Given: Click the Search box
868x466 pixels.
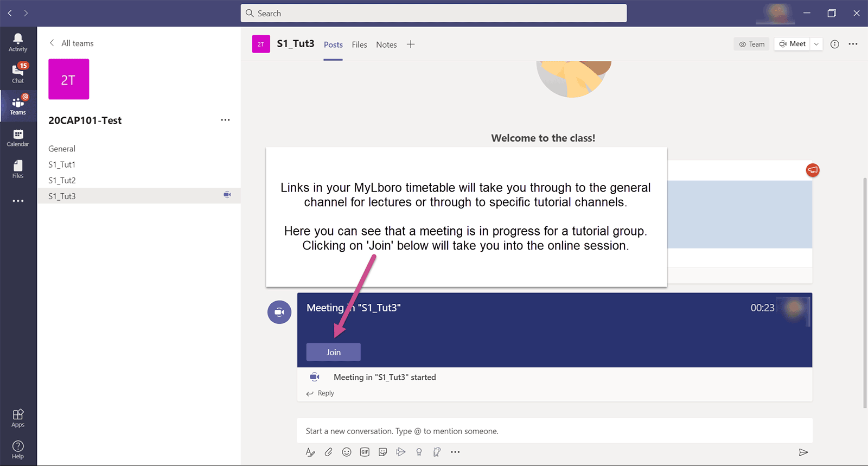Looking at the screenshot, I should [x=433, y=13].
